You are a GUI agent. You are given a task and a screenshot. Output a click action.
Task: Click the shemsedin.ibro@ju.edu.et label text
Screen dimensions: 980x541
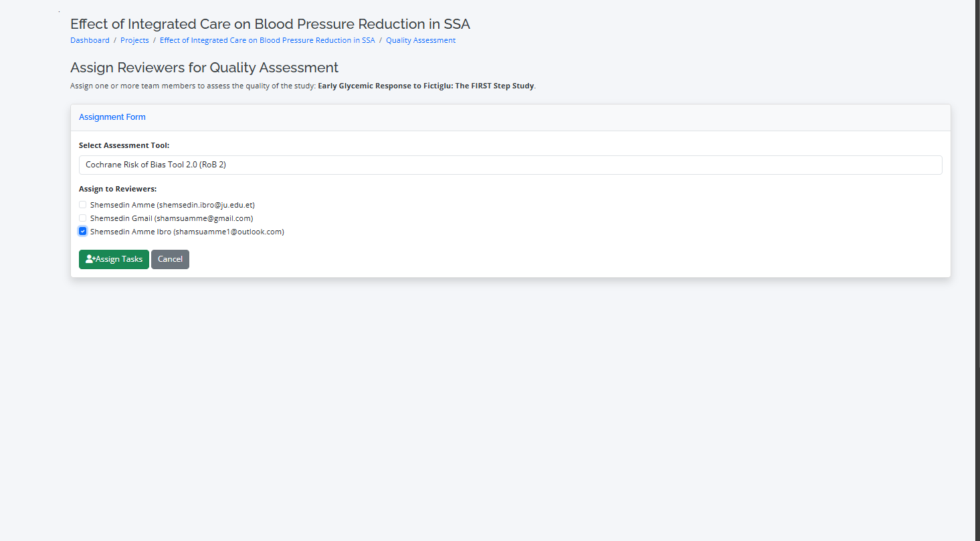(x=205, y=205)
